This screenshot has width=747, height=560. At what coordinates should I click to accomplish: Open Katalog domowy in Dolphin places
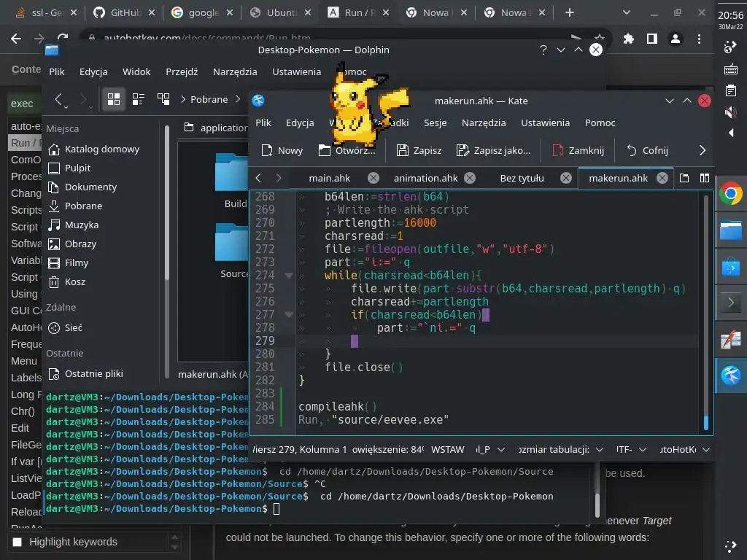point(93,149)
